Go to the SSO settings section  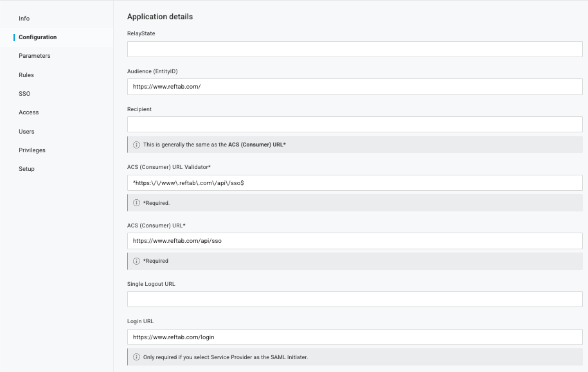24,93
